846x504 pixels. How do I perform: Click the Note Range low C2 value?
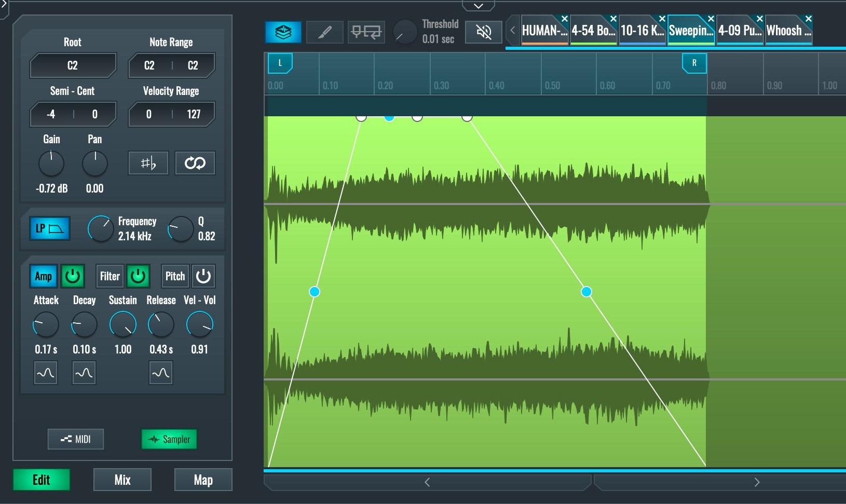149,65
